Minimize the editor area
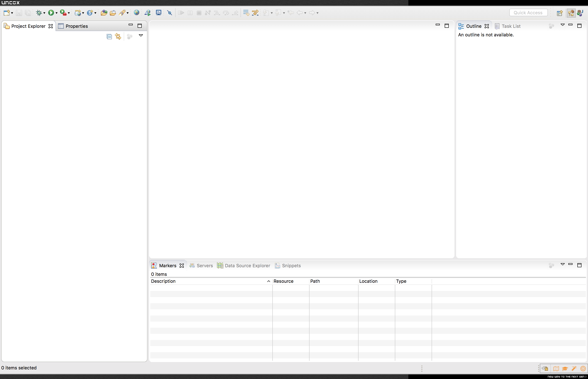Screen dimensions: 588x379 [x=438, y=25]
